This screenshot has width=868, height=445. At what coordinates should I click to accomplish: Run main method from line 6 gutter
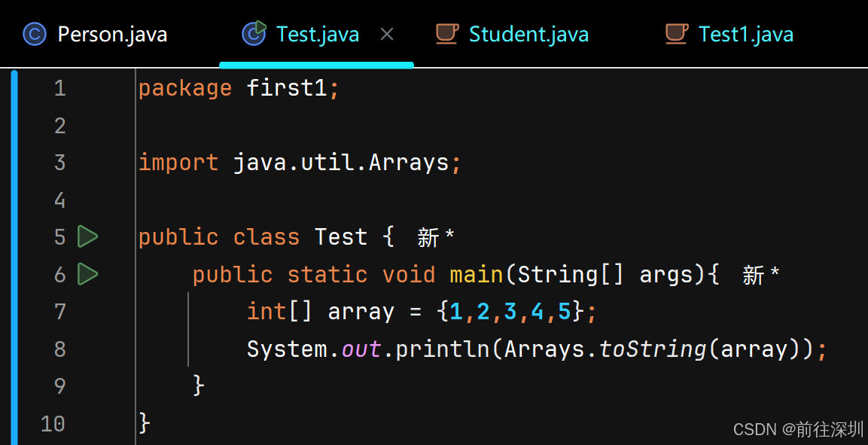point(87,274)
